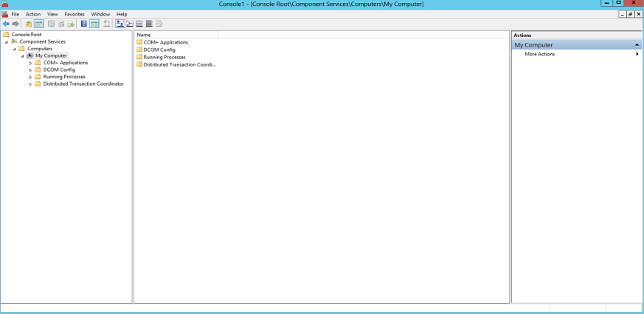Toggle Show/Hide Console Tree button

click(x=39, y=24)
